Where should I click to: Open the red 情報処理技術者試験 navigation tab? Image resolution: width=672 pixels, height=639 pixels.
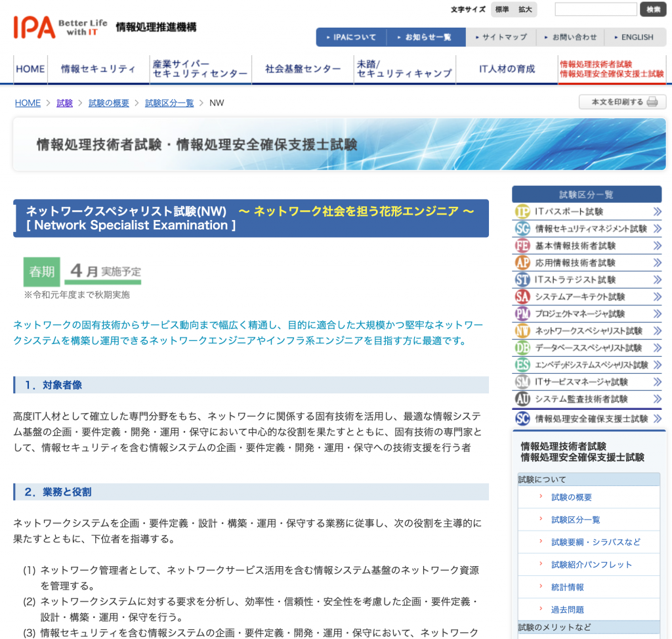coord(612,69)
